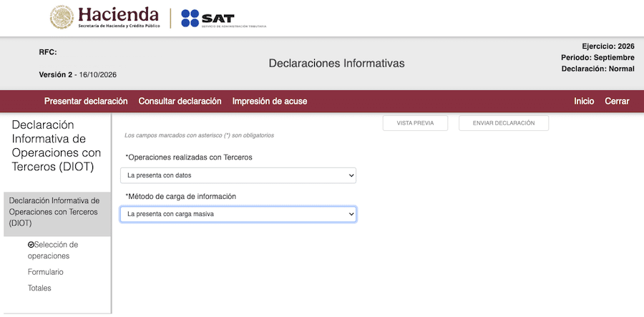644x317 pixels.
Task: Open Método de carga de información dropdown
Action: [238, 214]
